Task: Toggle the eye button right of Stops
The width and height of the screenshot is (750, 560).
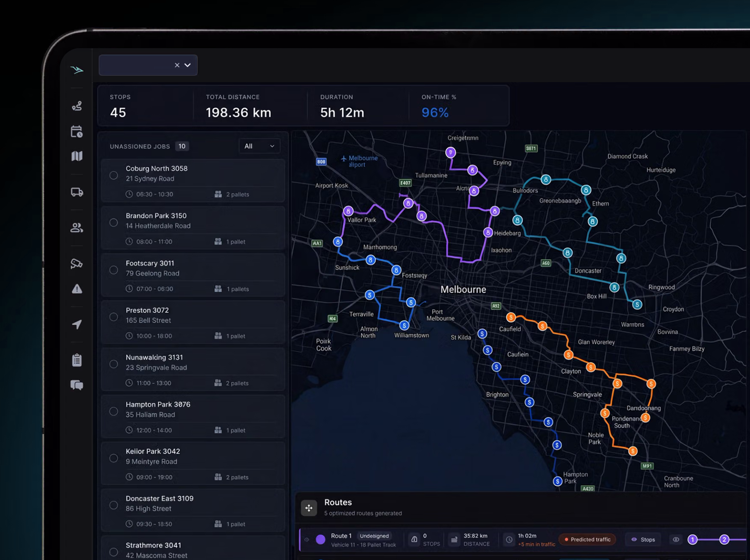Action: pos(676,539)
